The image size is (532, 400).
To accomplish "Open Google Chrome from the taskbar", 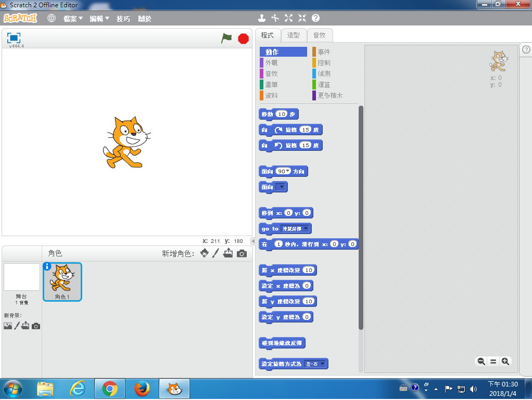I will point(110,389).
